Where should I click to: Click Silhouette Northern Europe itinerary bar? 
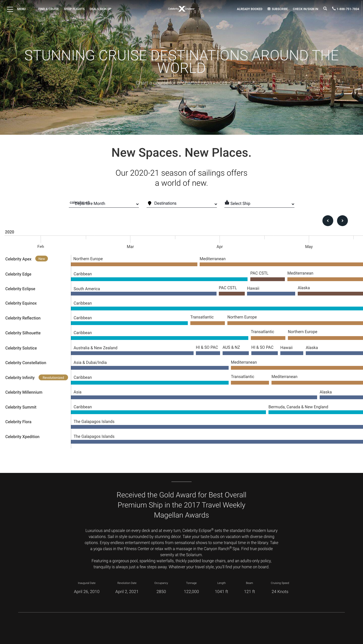click(325, 338)
